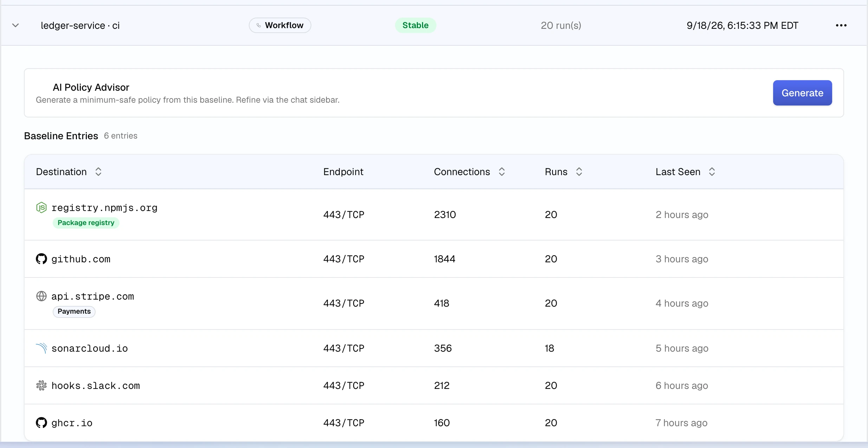Screen dimensions: 868x448
Task: Click the 18 runs value for sonarcloud.io
Action: tap(550, 348)
